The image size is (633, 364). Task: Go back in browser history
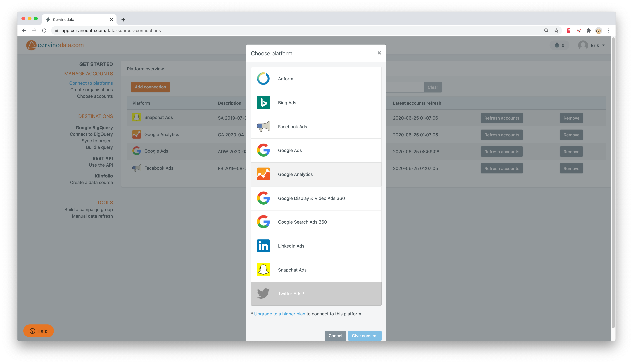(x=24, y=31)
